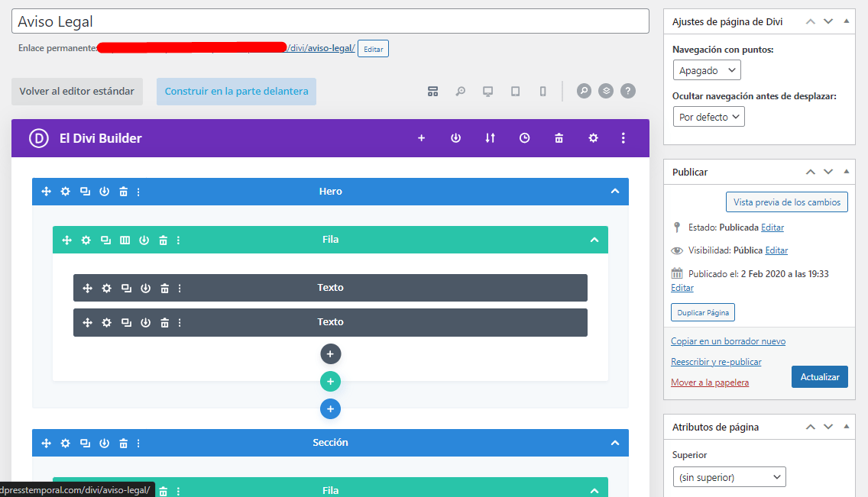Change column structure of first Fila row
Image resolution: width=868 pixels, height=497 pixels.
125,240
